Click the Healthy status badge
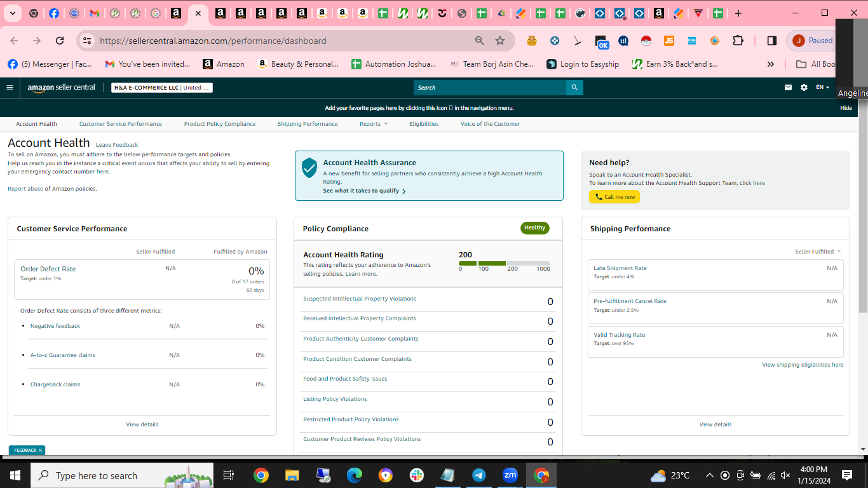 (x=535, y=227)
